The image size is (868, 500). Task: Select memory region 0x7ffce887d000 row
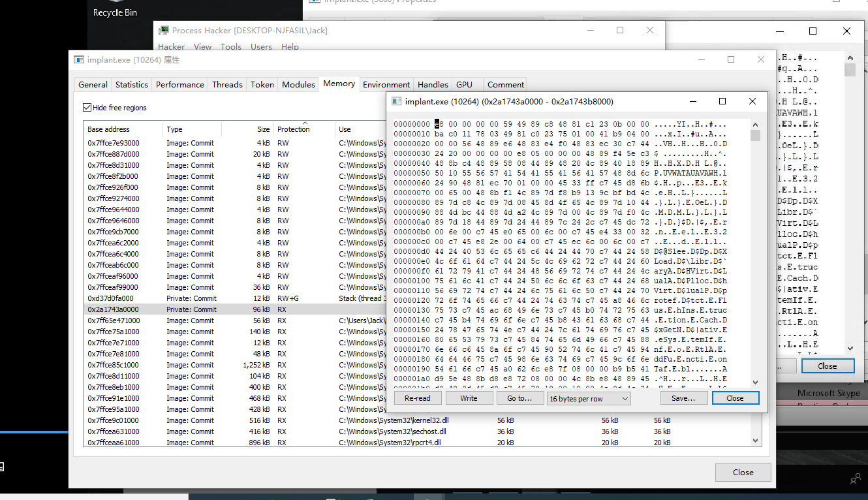[235, 154]
